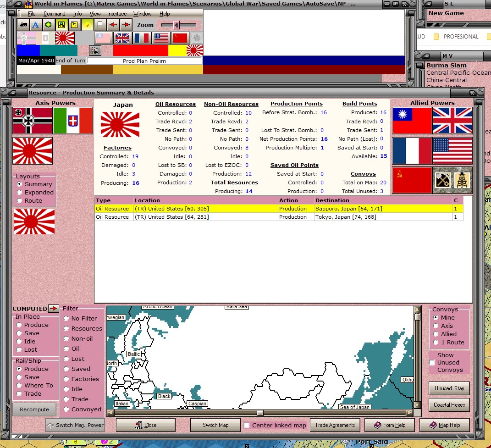
Task: Click the Form Help button
Action: pyautogui.click(x=390, y=425)
